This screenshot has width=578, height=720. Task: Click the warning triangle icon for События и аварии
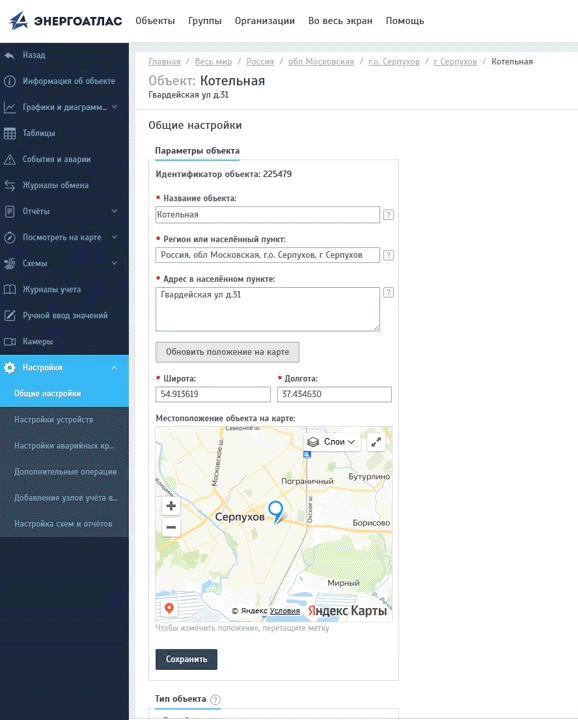click(9, 159)
